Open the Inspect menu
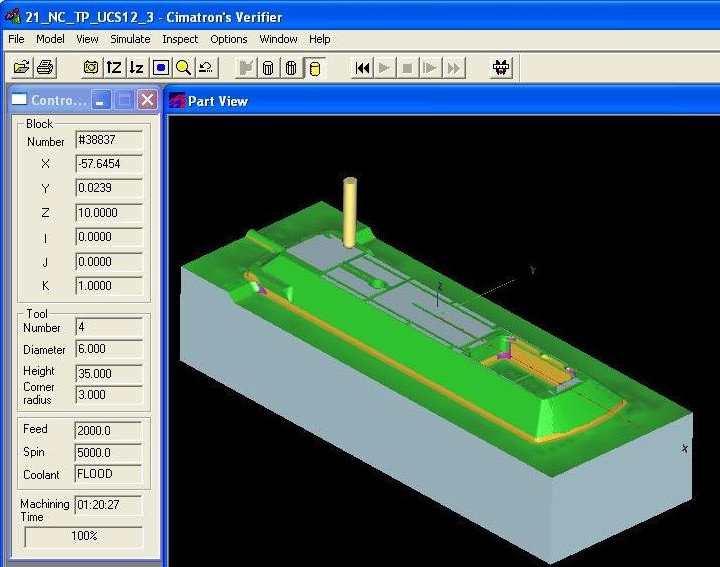720x567 pixels. (x=180, y=39)
